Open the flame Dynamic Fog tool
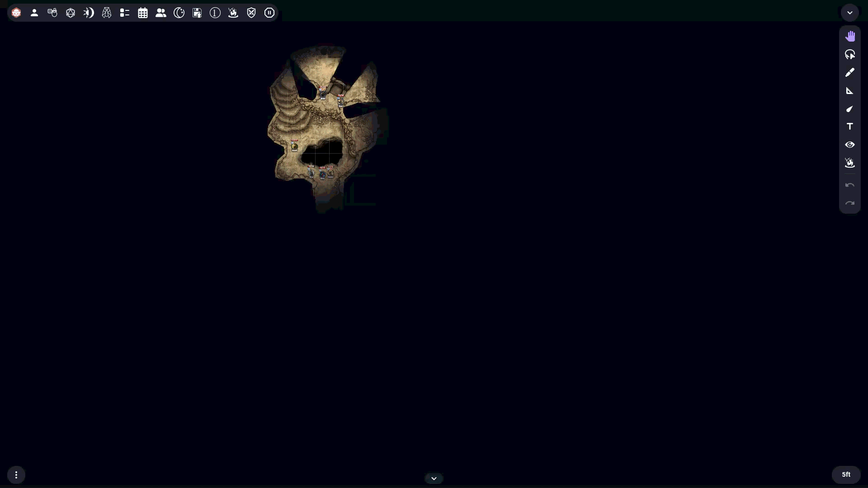The width and height of the screenshot is (868, 488). click(x=850, y=163)
